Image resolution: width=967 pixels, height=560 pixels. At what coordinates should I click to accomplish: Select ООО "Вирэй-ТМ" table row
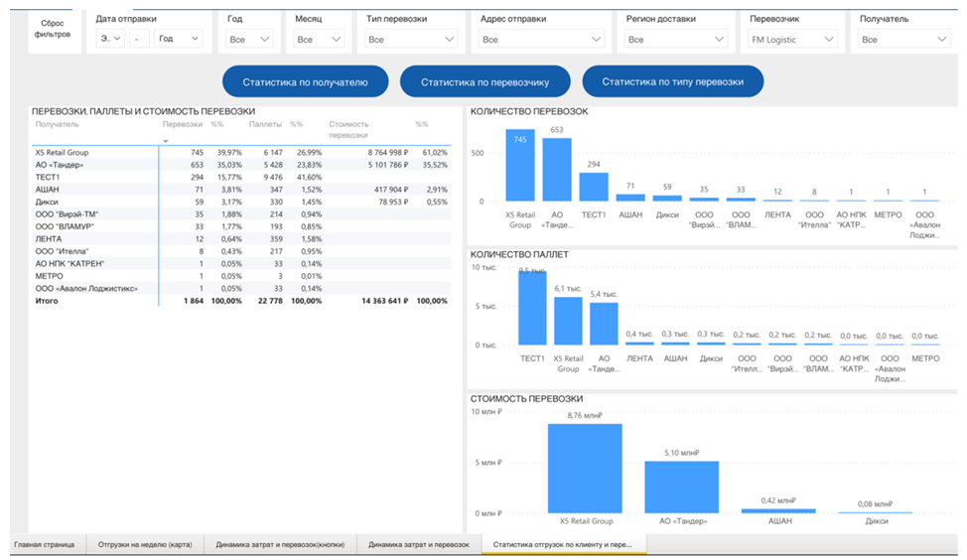pyautogui.click(x=241, y=214)
